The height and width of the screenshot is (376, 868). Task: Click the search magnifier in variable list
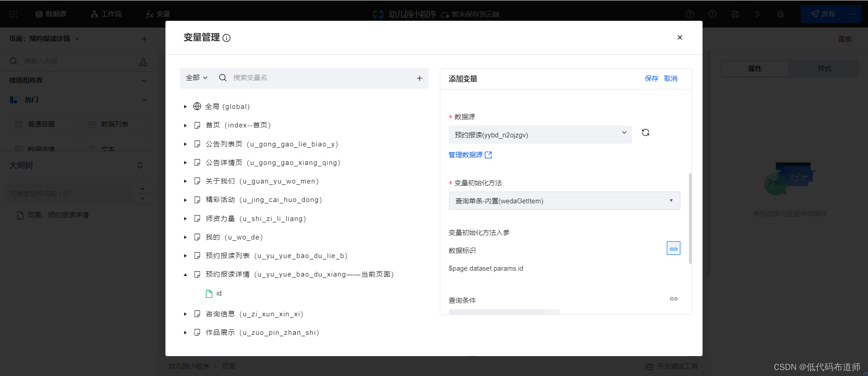coord(223,78)
